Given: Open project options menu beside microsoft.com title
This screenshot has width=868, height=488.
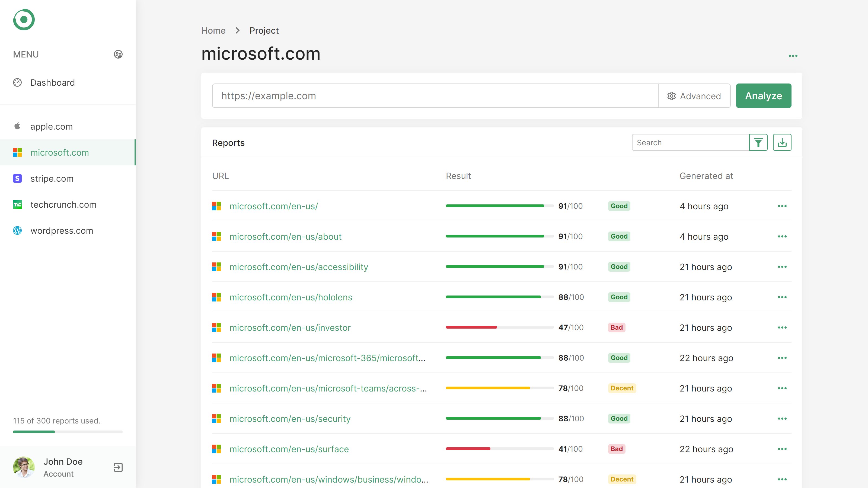Looking at the screenshot, I should [x=793, y=56].
